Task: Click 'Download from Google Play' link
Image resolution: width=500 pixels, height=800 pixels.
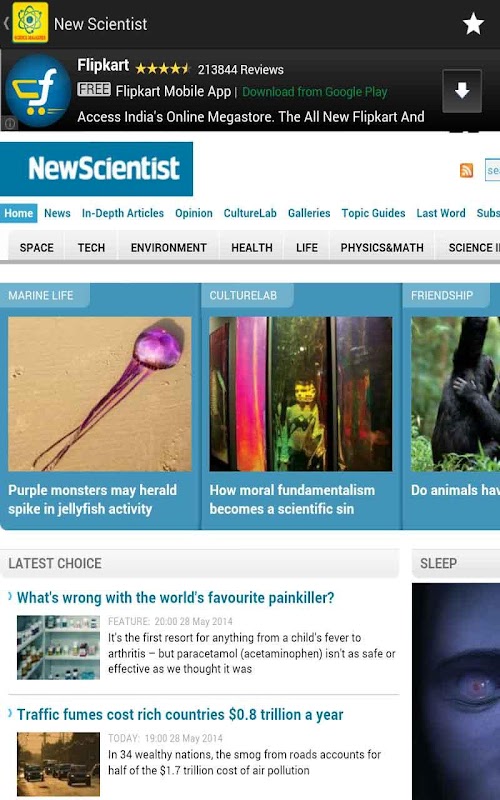Action: 314,92
